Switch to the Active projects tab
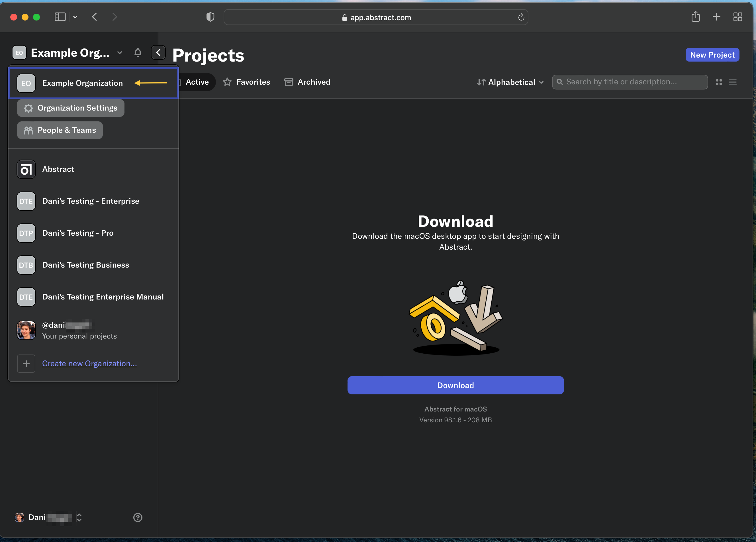 point(197,82)
